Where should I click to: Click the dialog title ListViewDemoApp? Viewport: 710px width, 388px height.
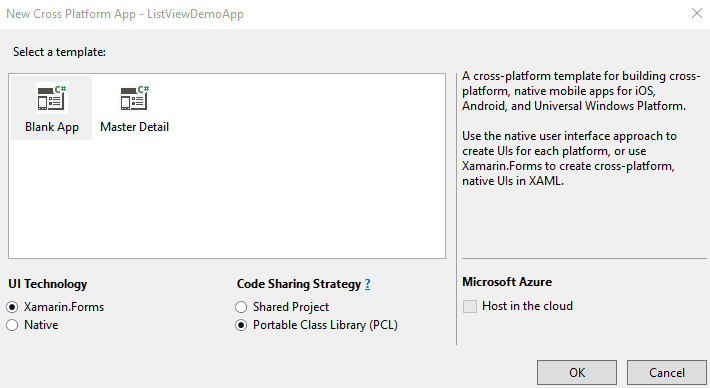pyautogui.click(x=195, y=14)
